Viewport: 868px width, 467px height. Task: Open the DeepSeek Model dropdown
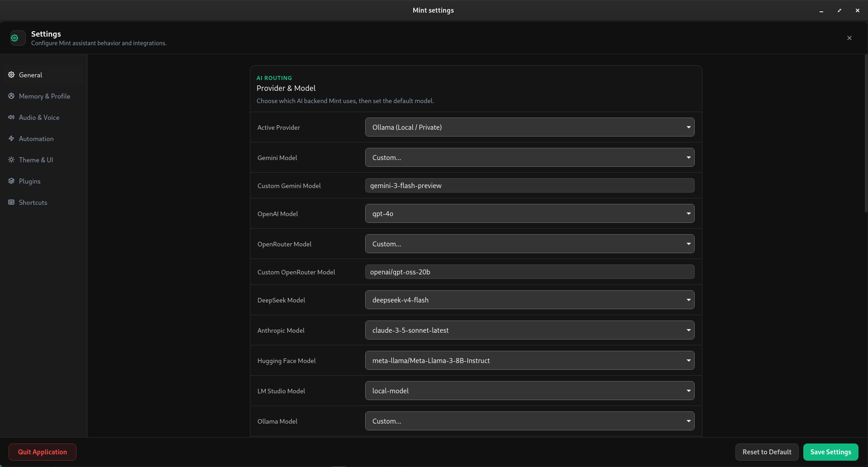tap(529, 300)
